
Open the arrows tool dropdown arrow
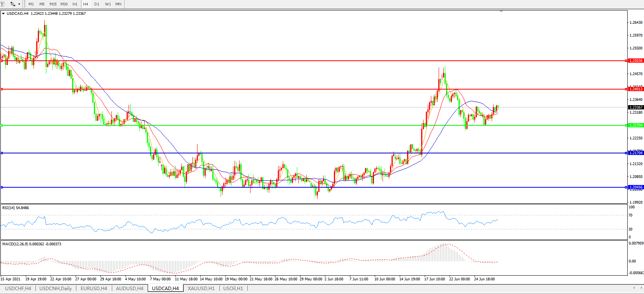(19, 4)
